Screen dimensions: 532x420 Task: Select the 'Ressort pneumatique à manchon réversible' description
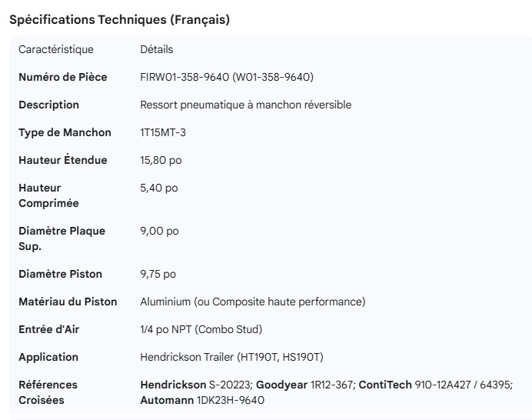246,105
